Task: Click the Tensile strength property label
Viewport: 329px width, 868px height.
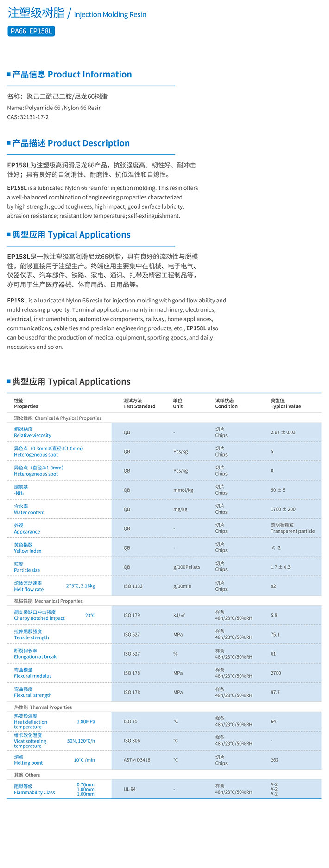Action: pos(31,637)
